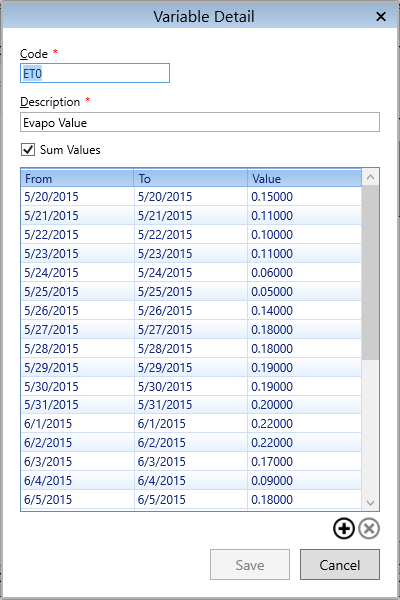Sort by the To column header
The height and width of the screenshot is (600, 400).
pyautogui.click(x=191, y=178)
